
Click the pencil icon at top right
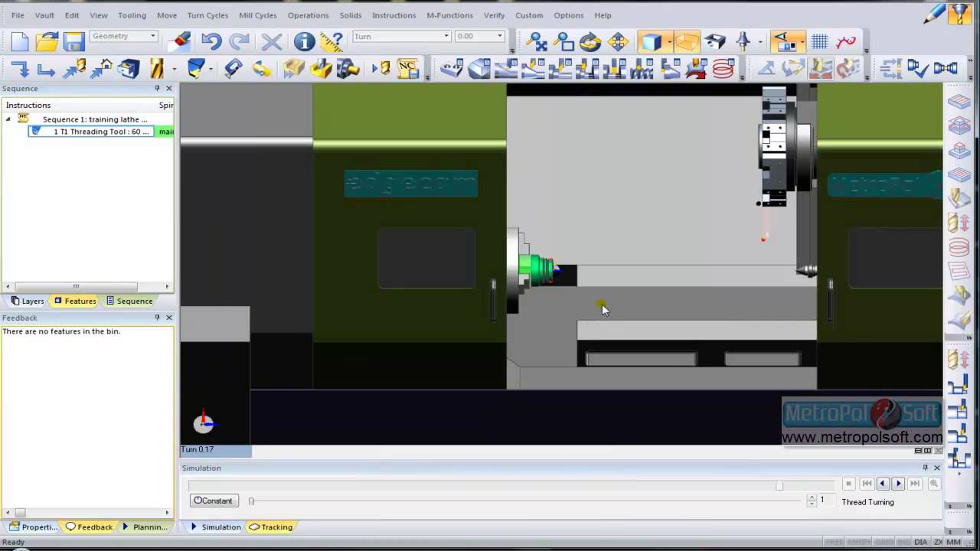pos(934,13)
